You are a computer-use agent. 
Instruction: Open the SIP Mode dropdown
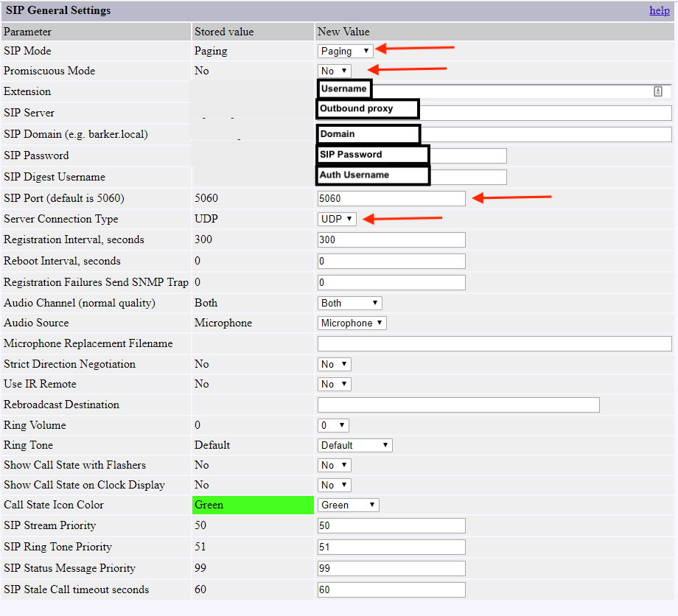(x=345, y=51)
